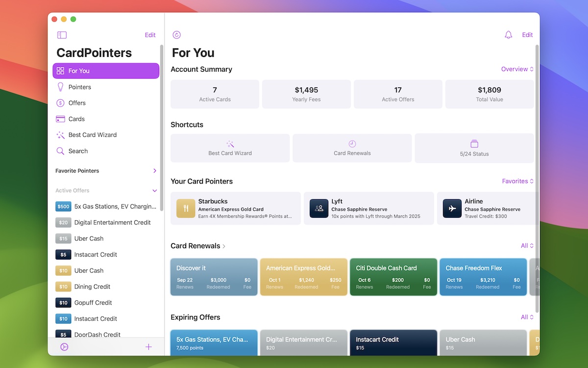
Task: Open Card Renewals section header link
Action: 198,246
